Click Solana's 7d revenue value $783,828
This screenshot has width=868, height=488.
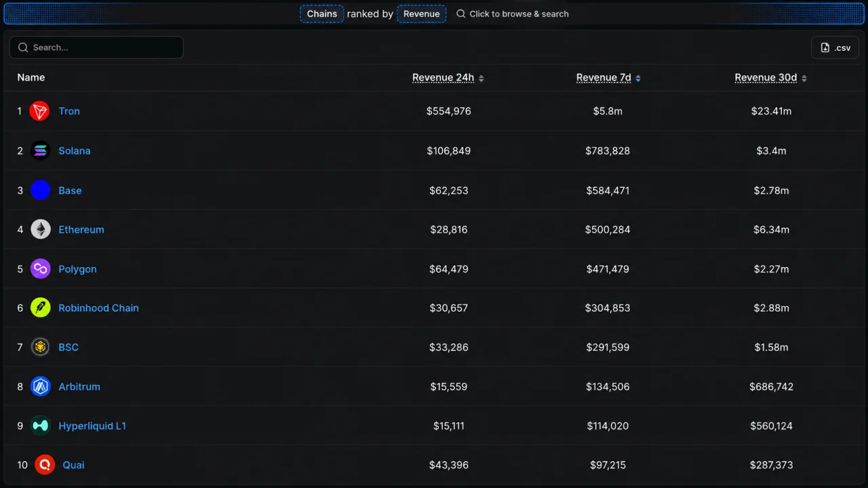point(608,150)
